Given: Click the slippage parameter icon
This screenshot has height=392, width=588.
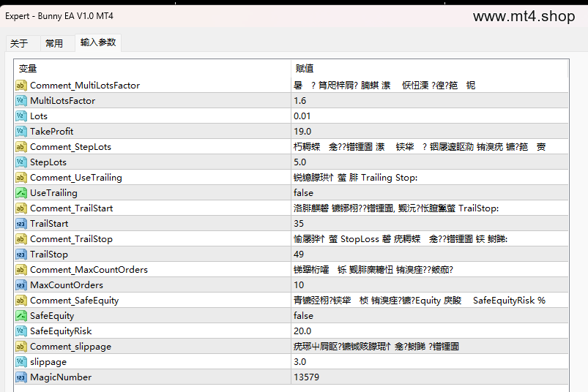Looking at the screenshot, I should click(x=21, y=362).
